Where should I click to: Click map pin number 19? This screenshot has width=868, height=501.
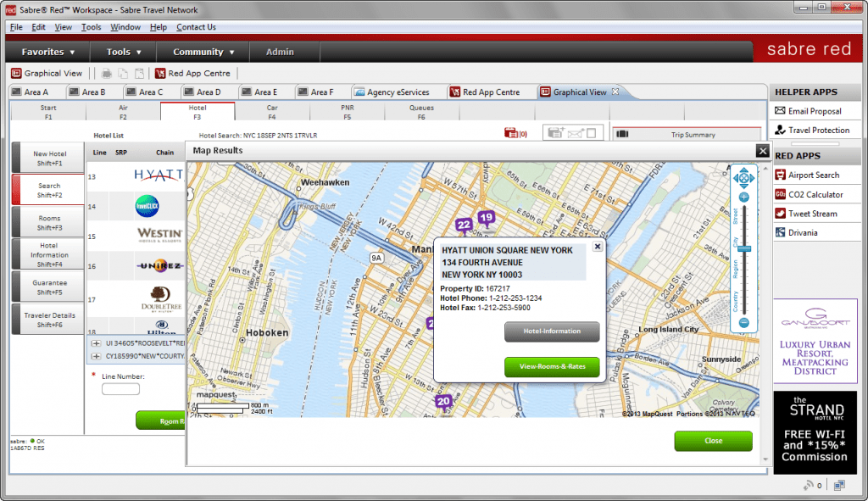(486, 218)
